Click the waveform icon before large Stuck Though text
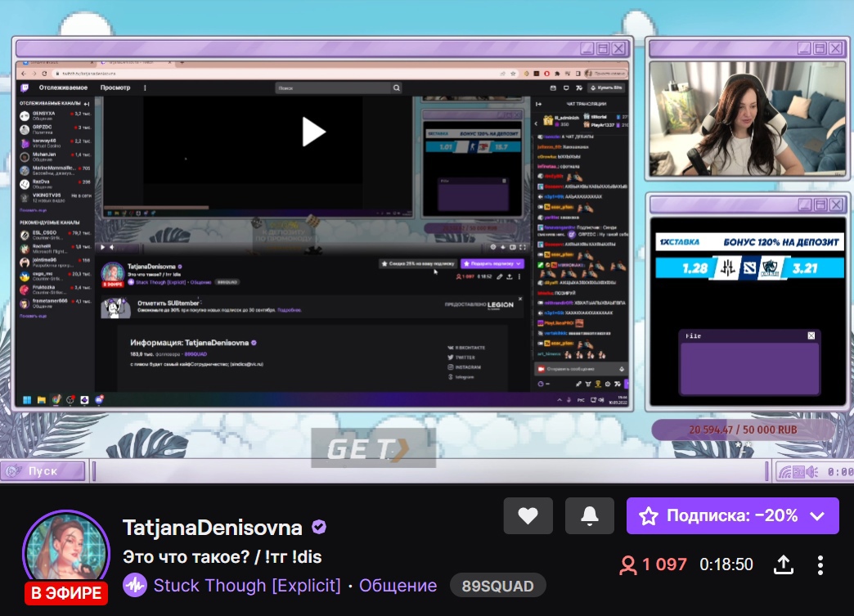 pos(134,586)
